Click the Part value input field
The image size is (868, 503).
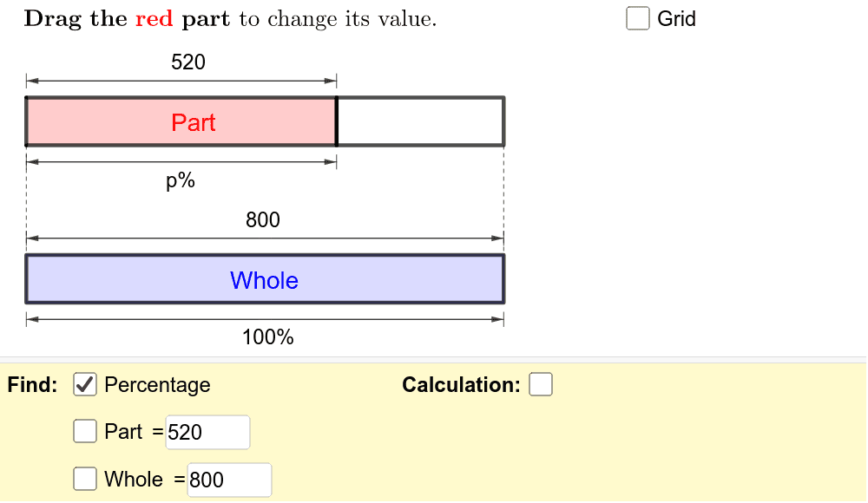pyautogui.click(x=207, y=432)
